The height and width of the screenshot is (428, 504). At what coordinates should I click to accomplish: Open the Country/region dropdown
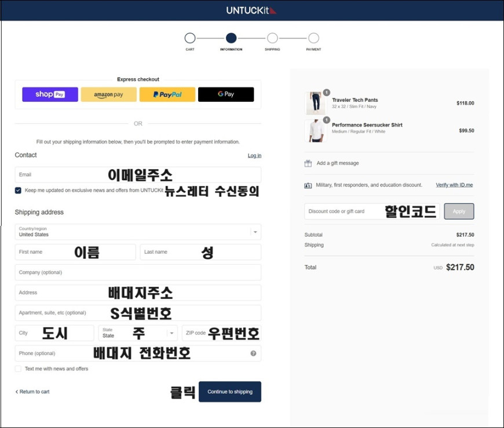click(x=138, y=232)
